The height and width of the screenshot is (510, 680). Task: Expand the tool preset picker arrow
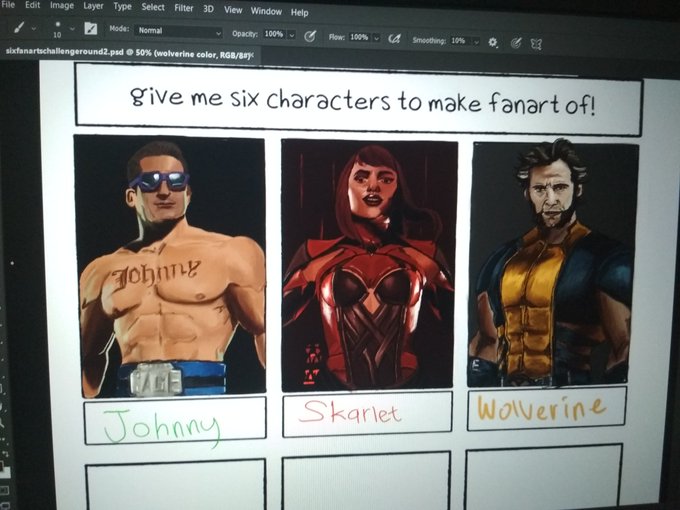34,28
